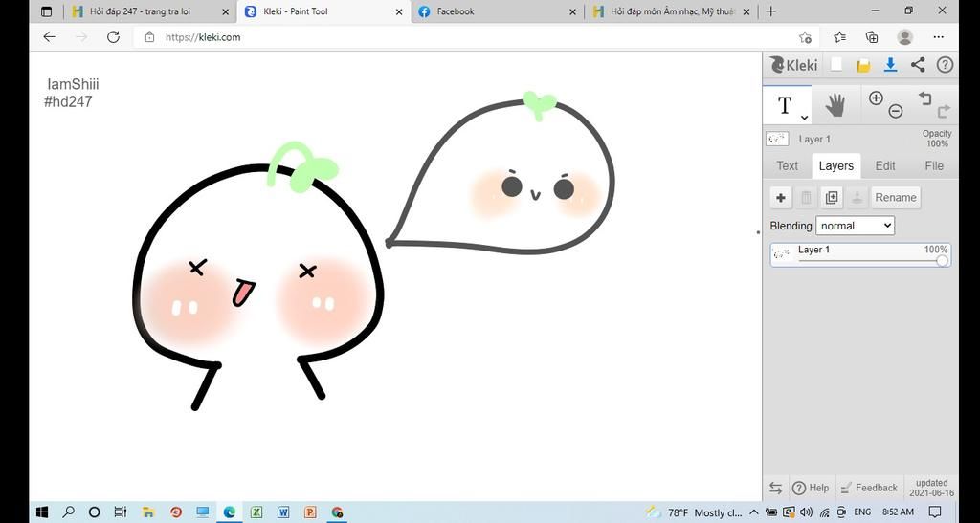Switch to the Edit tab
The image size is (980, 523).
[x=885, y=166]
